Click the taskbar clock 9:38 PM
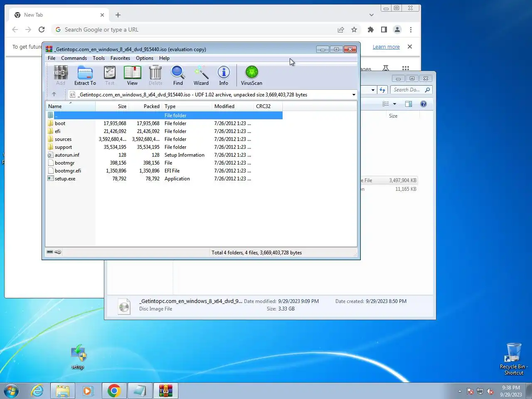Viewport: 532px width, 399px height. click(x=511, y=391)
